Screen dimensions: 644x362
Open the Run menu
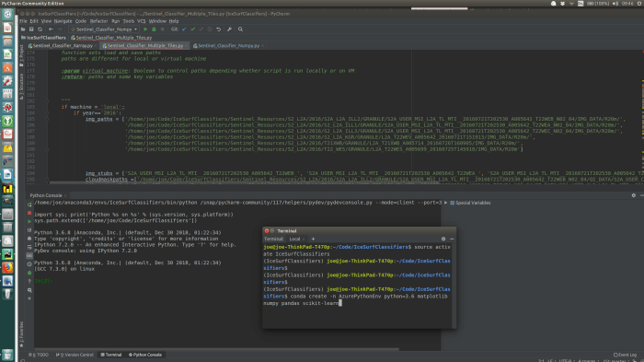click(x=115, y=21)
